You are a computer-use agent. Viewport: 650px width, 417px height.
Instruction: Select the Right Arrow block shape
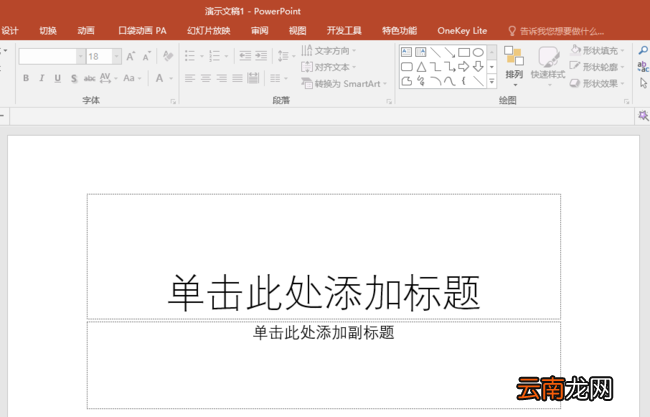464,67
